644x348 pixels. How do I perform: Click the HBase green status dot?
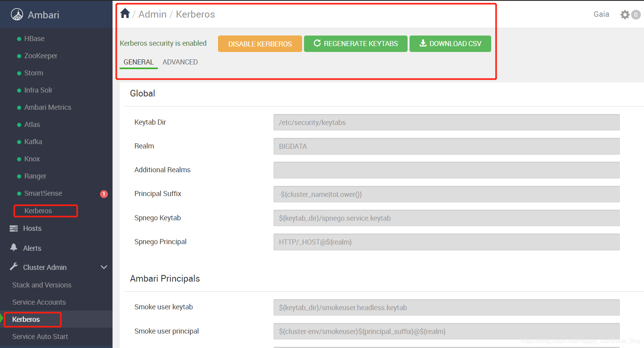tap(19, 39)
